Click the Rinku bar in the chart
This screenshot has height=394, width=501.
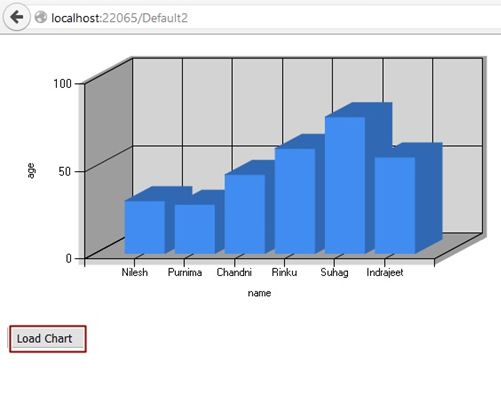[x=295, y=201]
